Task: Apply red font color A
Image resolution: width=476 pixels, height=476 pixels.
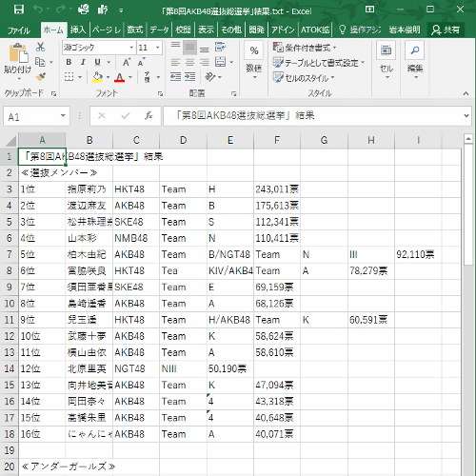Action: click(119, 77)
